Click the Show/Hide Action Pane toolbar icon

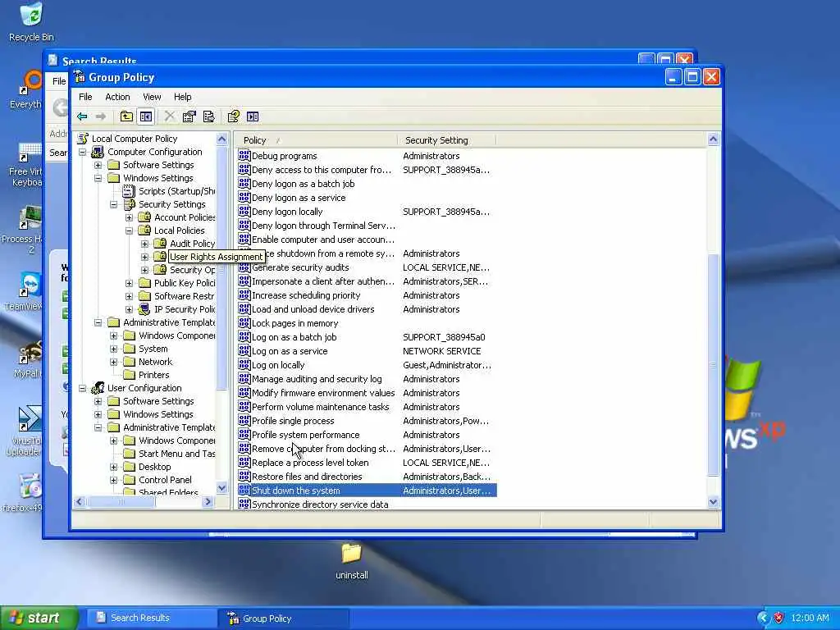tap(253, 116)
